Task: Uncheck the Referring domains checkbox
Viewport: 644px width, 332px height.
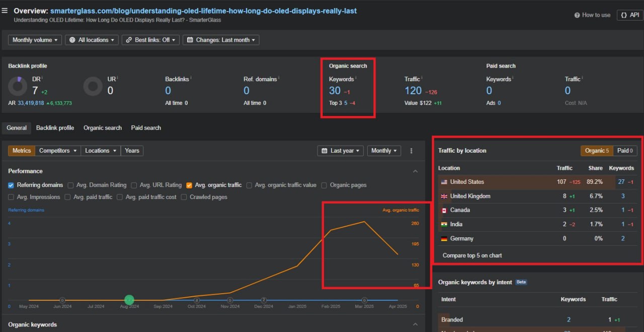Action: tap(11, 185)
